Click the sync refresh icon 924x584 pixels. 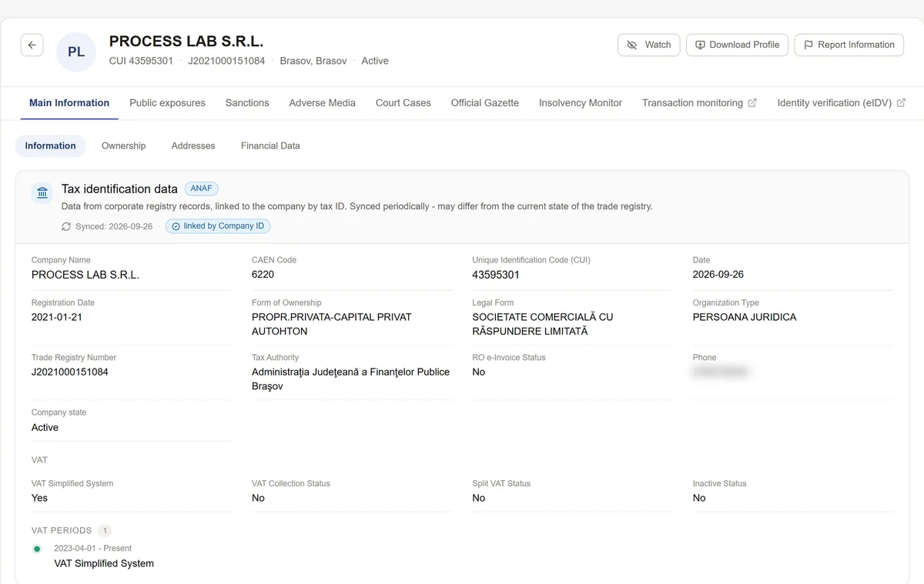66,227
